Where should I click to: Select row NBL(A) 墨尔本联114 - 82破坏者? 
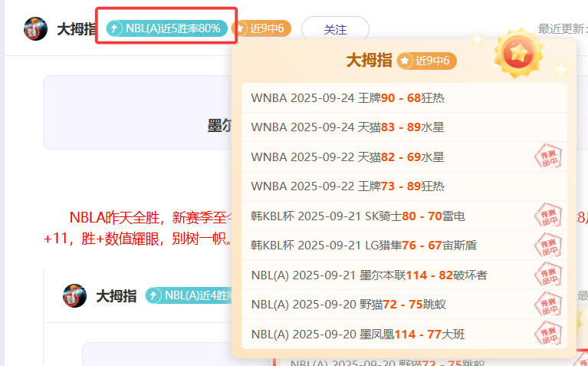click(404, 275)
